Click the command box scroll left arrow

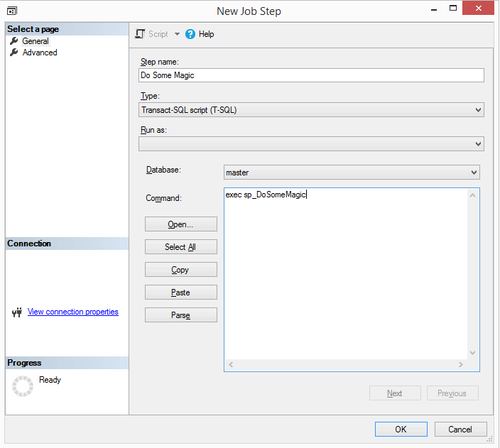231,364
